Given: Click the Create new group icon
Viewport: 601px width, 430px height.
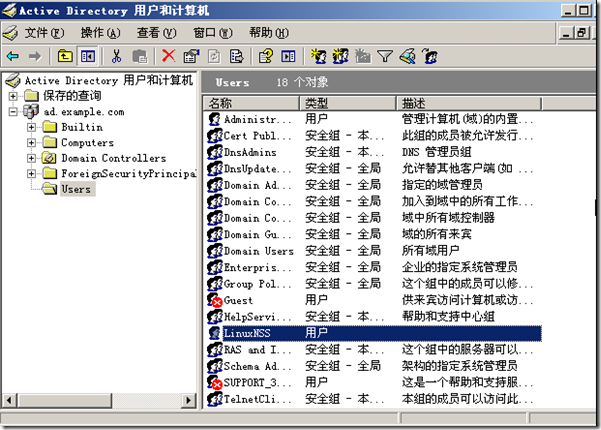Looking at the screenshot, I should [x=340, y=56].
